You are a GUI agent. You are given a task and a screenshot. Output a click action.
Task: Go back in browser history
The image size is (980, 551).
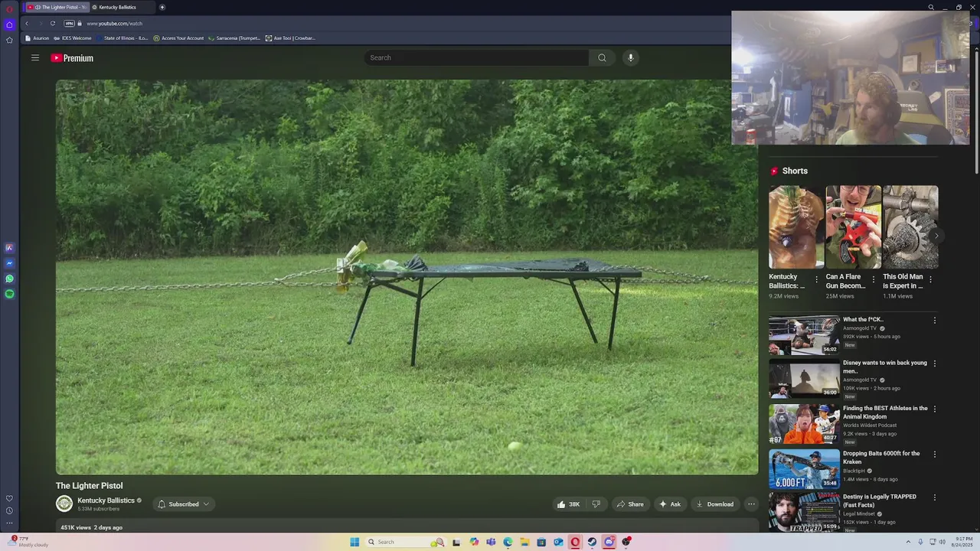27,23
